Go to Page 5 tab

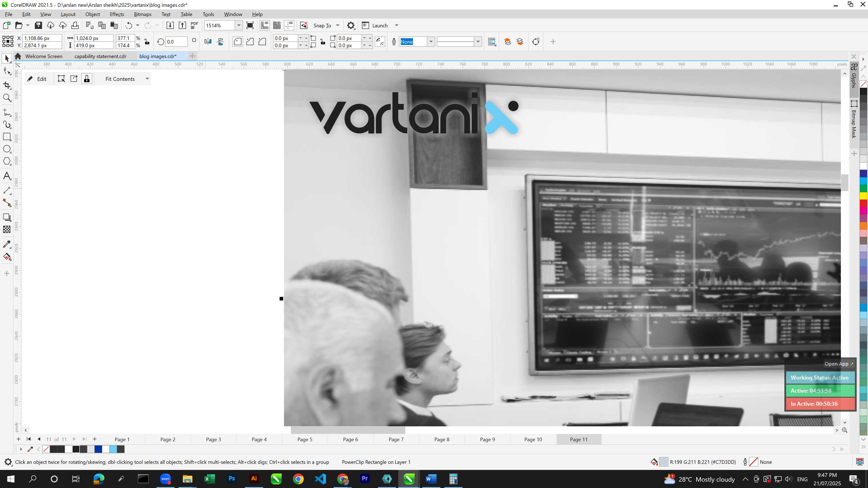305,439
